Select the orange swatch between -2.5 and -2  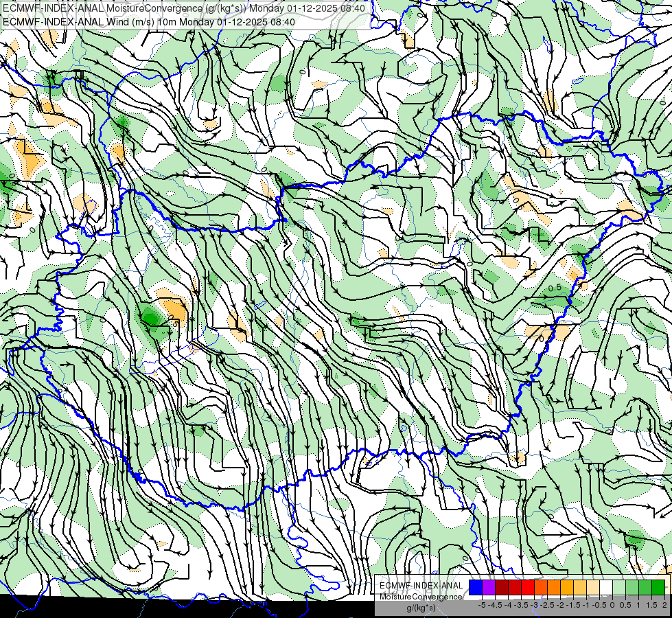[x=554, y=587]
